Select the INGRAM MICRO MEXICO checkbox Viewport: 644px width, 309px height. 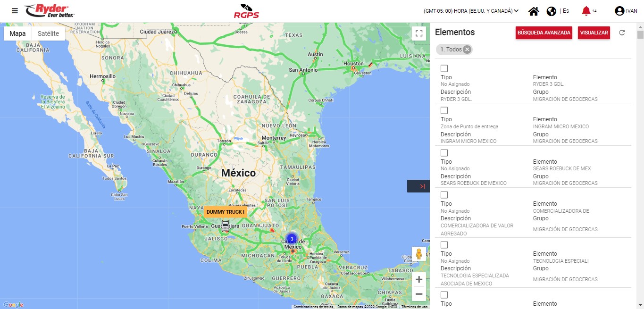coord(444,110)
